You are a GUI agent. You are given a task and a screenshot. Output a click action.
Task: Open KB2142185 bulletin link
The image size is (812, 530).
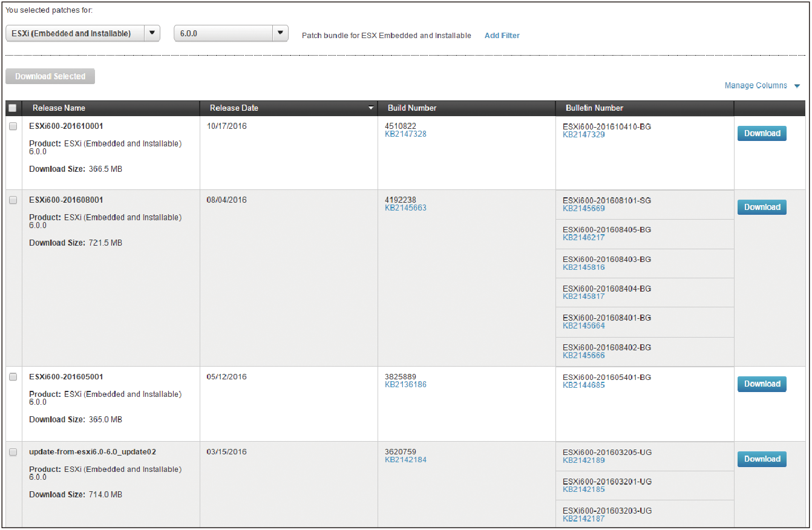[584, 489]
